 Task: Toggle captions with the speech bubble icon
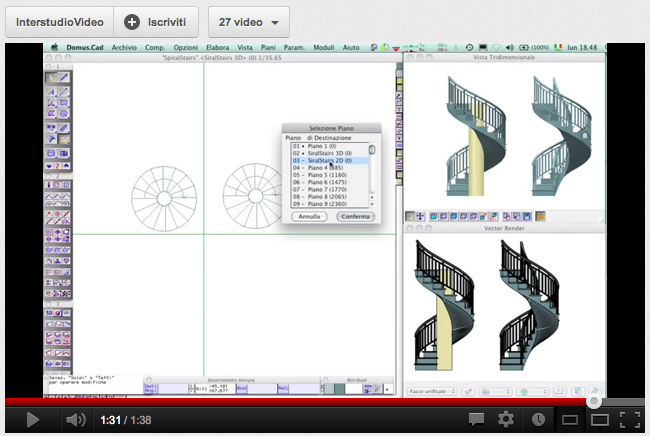pyautogui.click(x=477, y=419)
